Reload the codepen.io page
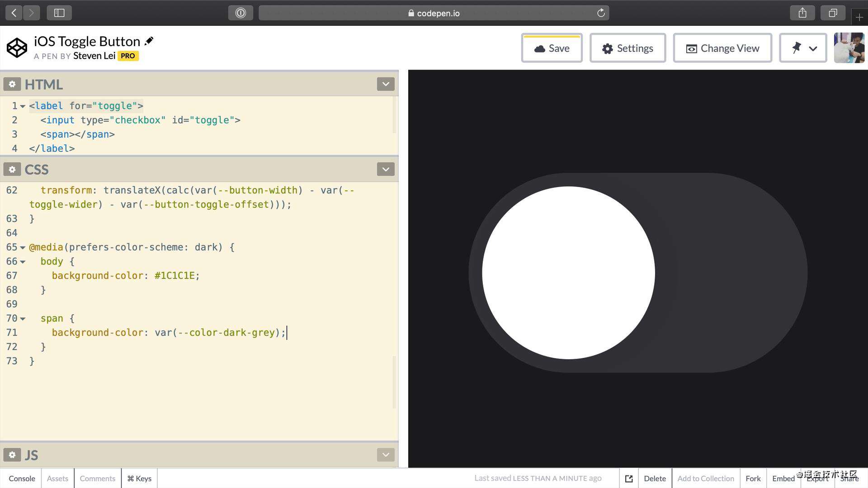The height and width of the screenshot is (488, 868). (601, 13)
